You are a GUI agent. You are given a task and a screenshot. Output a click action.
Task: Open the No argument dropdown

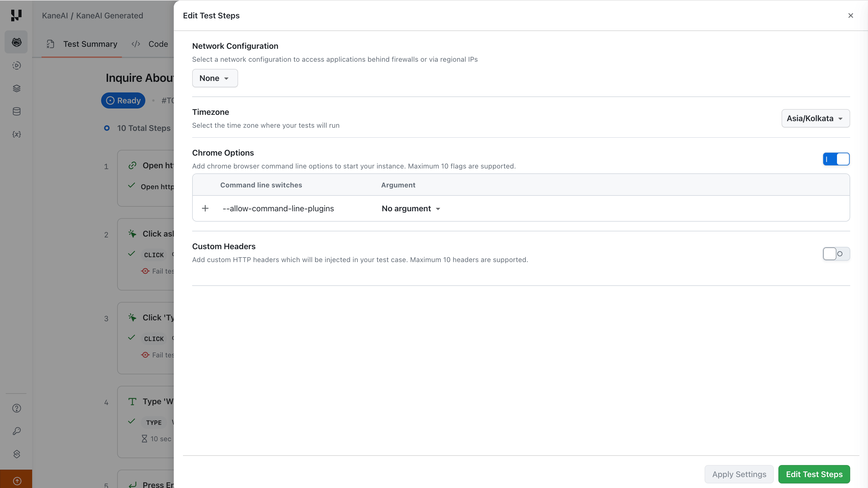point(411,208)
